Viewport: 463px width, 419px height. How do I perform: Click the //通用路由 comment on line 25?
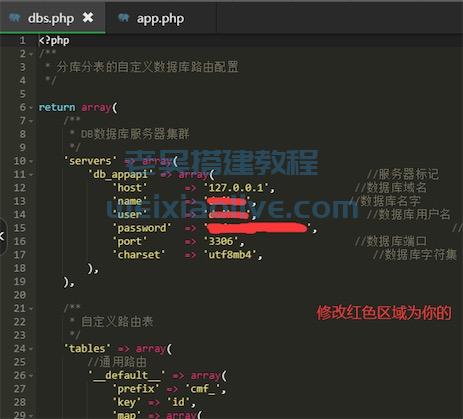(x=117, y=362)
